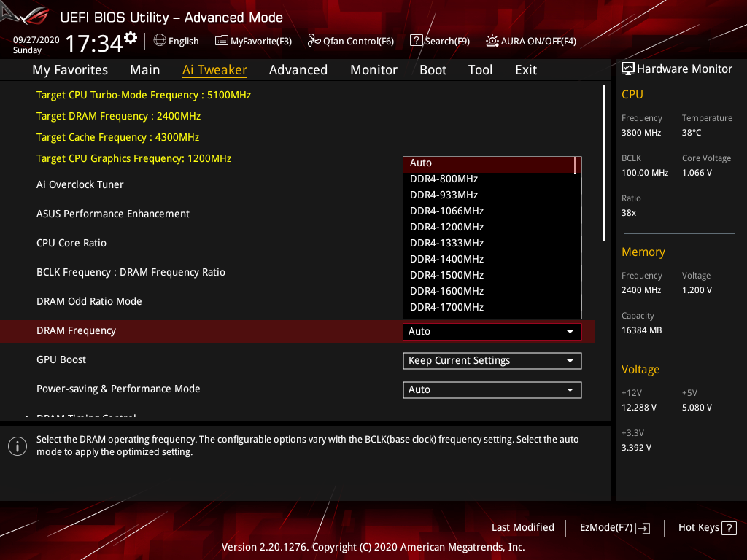Open MyFavorite(F3) list icon
The width and height of the screenshot is (747, 560).
click(x=222, y=41)
